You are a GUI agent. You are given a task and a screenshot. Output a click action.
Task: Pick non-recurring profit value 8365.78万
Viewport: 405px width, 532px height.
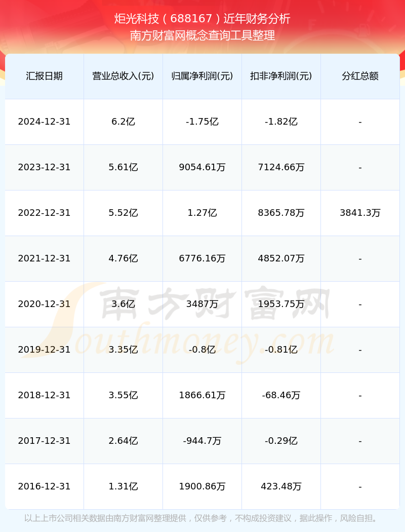[x=281, y=213]
